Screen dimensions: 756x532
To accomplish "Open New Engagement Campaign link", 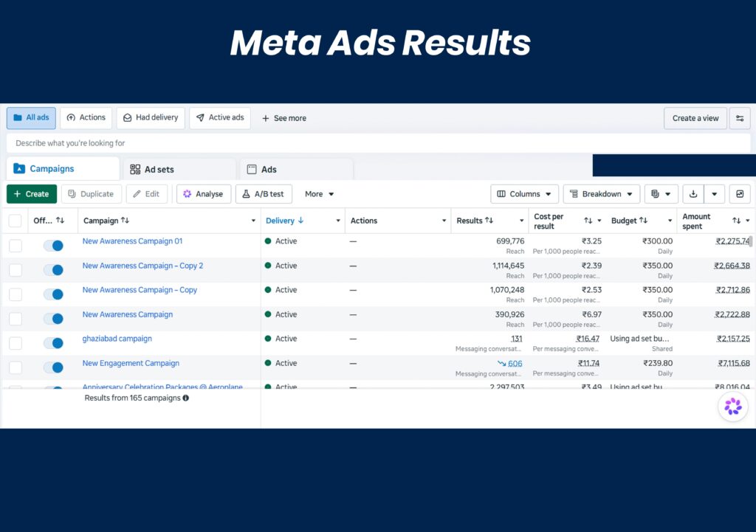I will (131, 363).
